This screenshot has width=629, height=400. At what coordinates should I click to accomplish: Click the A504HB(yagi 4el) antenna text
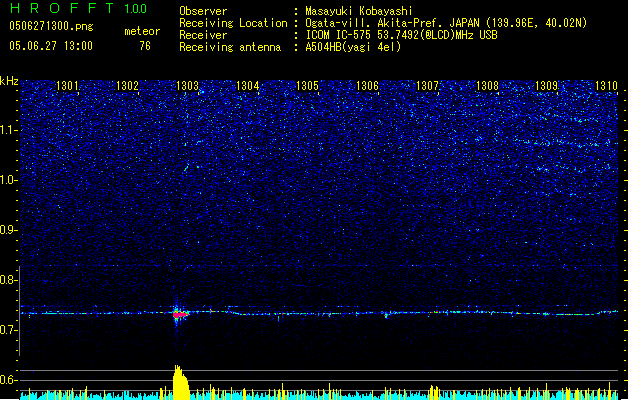353,47
